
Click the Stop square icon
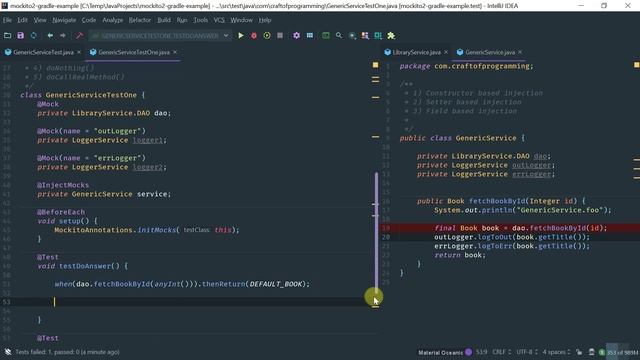[x=280, y=36]
